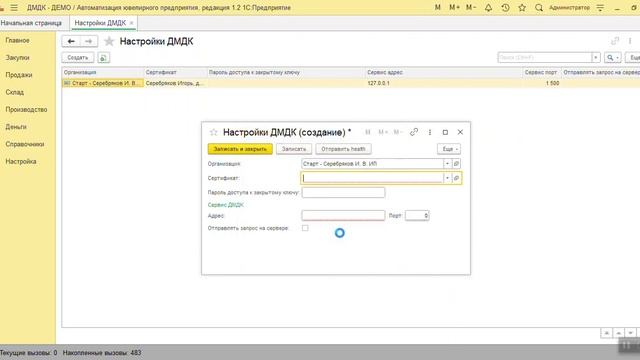Expand the Сертификат dropdown

(447, 178)
